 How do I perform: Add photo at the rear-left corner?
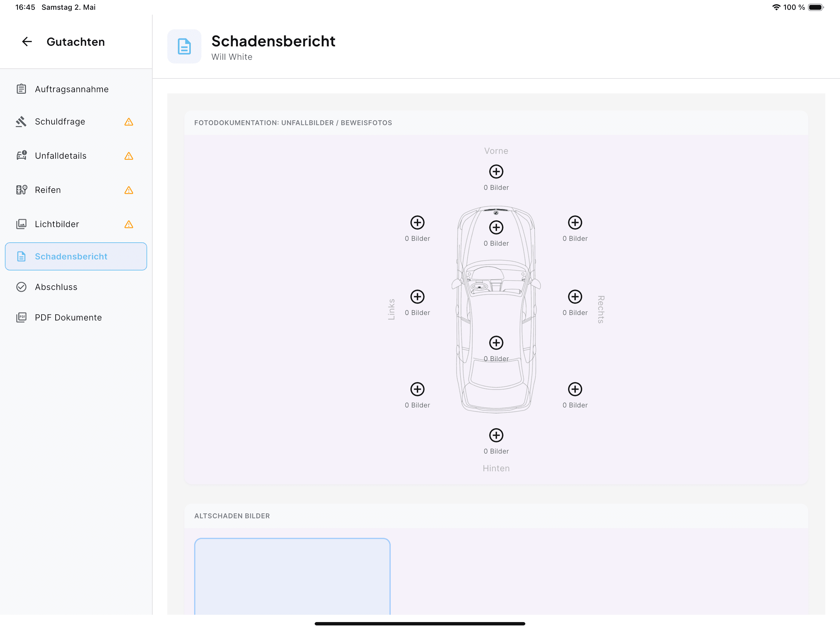point(417,389)
